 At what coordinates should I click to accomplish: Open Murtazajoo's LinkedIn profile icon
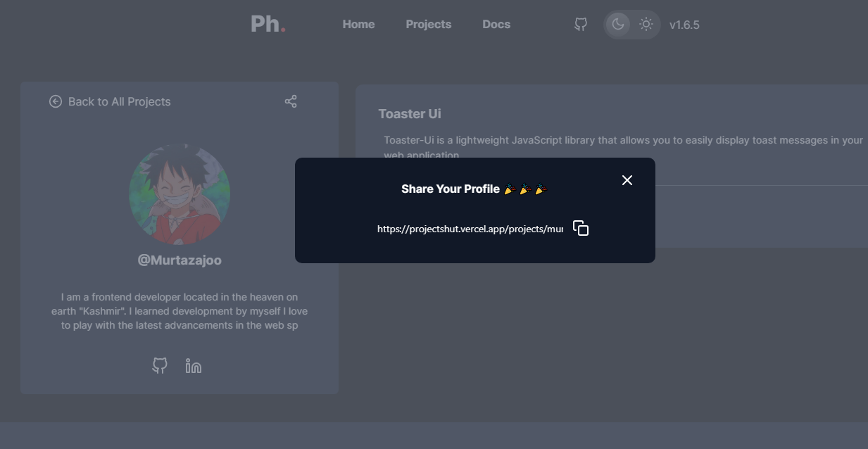click(x=193, y=365)
